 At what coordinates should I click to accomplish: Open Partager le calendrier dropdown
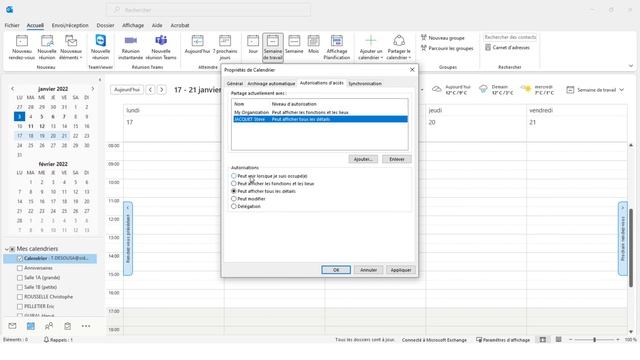399,48
